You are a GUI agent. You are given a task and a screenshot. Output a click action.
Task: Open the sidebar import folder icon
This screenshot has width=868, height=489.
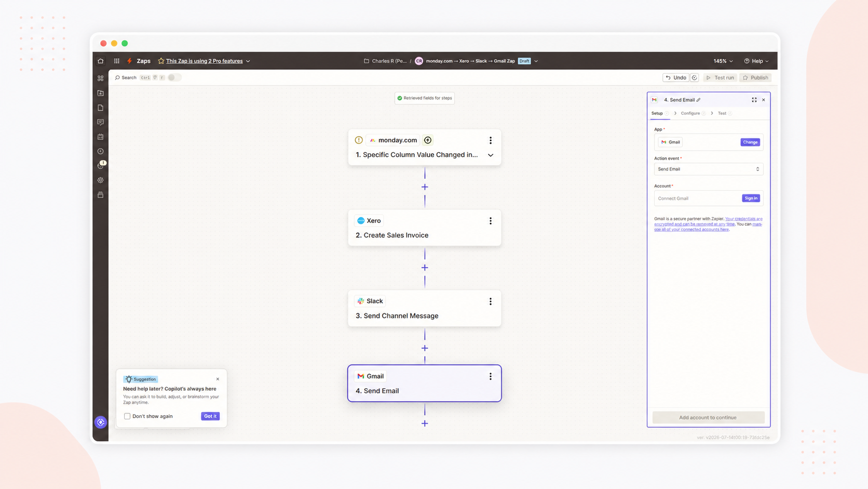(x=101, y=93)
